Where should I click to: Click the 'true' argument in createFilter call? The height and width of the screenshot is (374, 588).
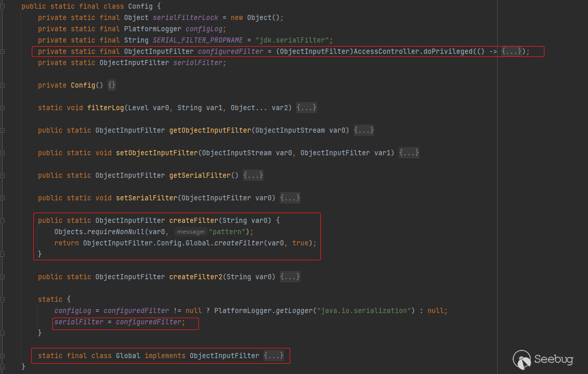[300, 243]
